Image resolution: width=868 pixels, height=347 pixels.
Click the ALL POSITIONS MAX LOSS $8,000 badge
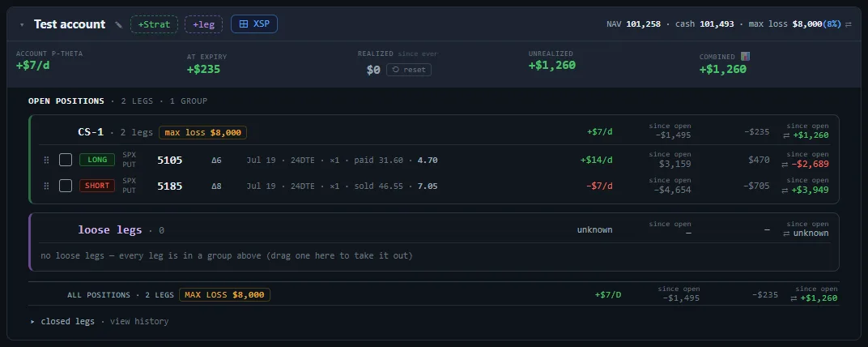pos(225,295)
